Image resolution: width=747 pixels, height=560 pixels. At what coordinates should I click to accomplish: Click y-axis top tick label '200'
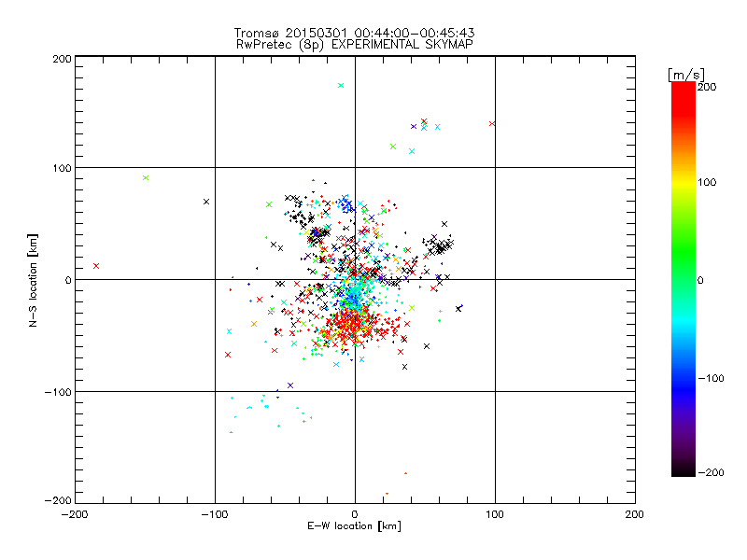pos(62,60)
